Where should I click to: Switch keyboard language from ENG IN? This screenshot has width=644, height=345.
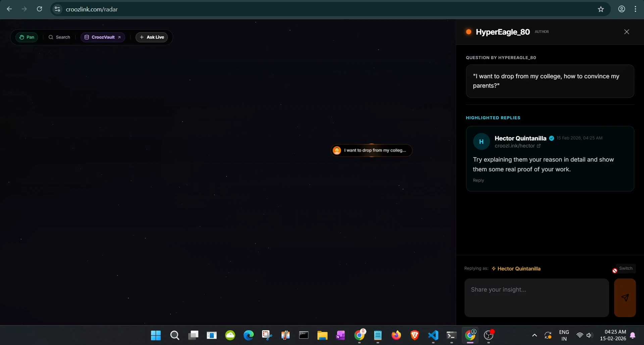coord(564,335)
